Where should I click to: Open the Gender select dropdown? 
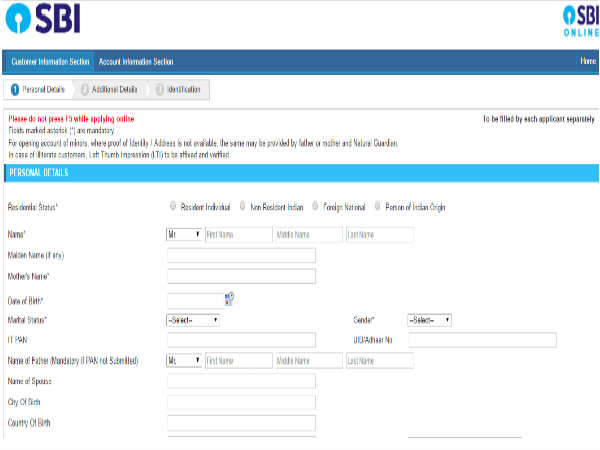point(429,320)
